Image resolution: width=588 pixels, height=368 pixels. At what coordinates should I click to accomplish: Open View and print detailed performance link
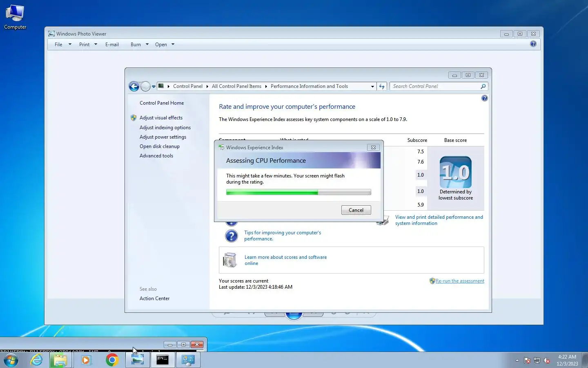(x=439, y=220)
